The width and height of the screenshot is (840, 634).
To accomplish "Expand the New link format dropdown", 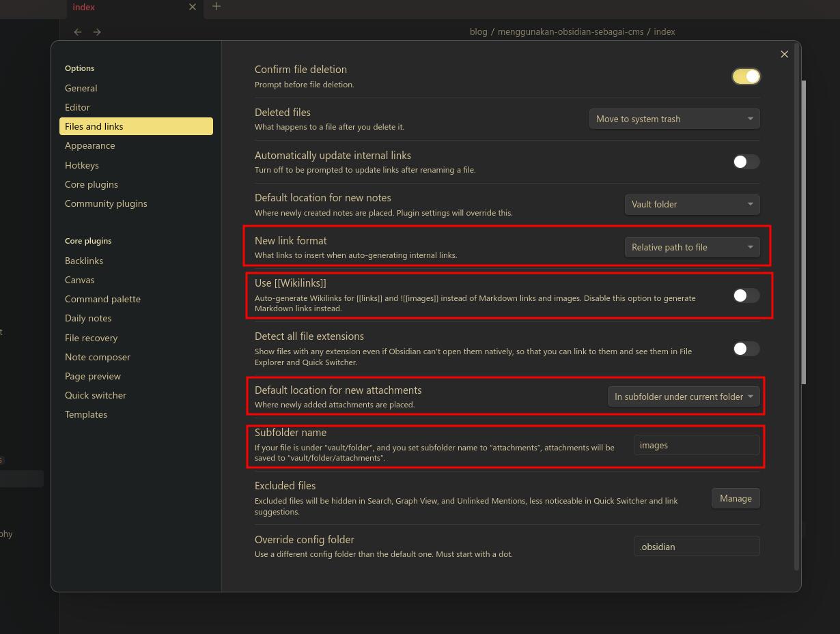I will click(x=692, y=247).
